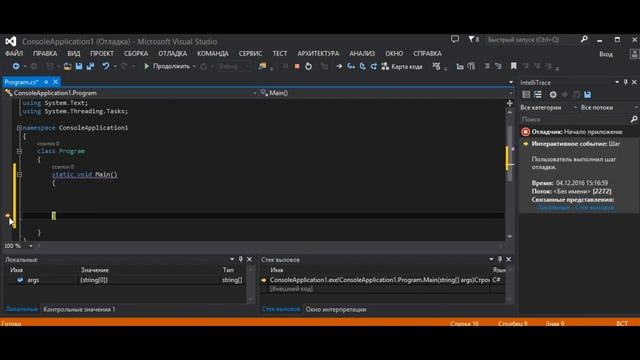The width and height of the screenshot is (640, 360).
Task: Click the editor vertical scrollbar thumb
Action: coord(509,153)
